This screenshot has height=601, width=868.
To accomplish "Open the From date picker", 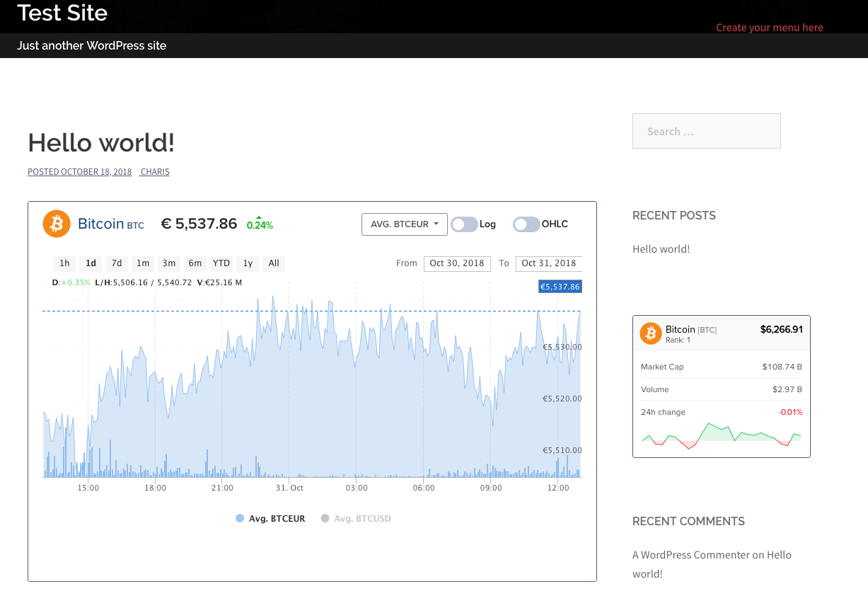I will click(x=456, y=263).
